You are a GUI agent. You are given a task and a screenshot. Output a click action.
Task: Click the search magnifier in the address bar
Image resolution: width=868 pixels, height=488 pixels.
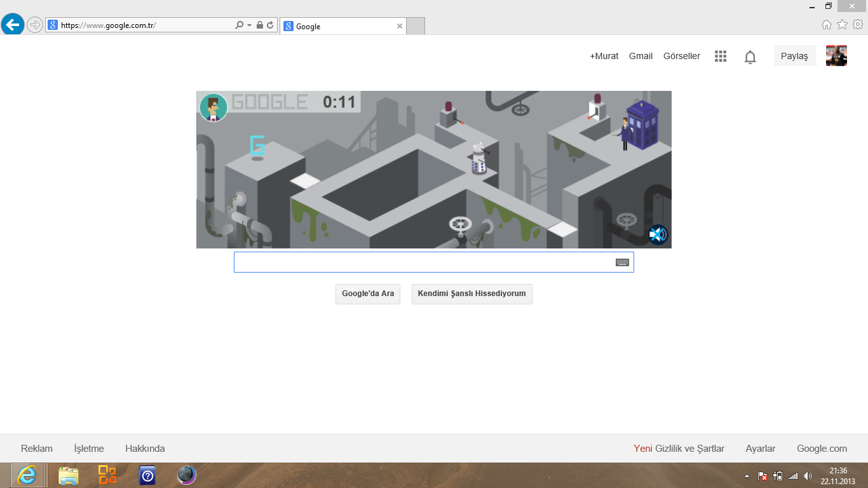[240, 25]
